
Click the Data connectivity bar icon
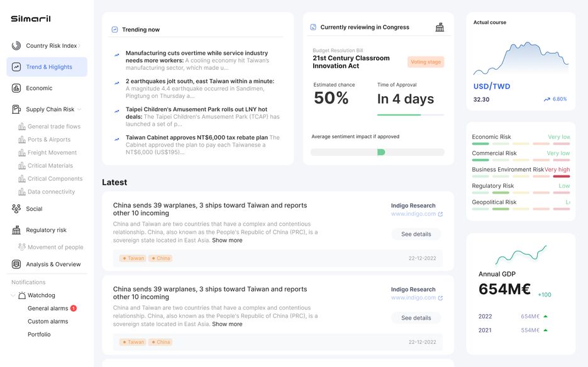tap(22, 192)
